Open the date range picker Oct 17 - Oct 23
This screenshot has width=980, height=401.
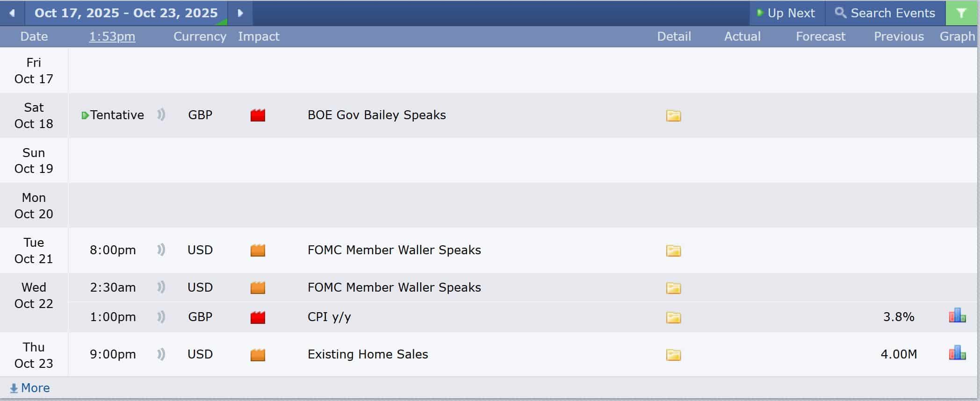[x=126, y=13]
